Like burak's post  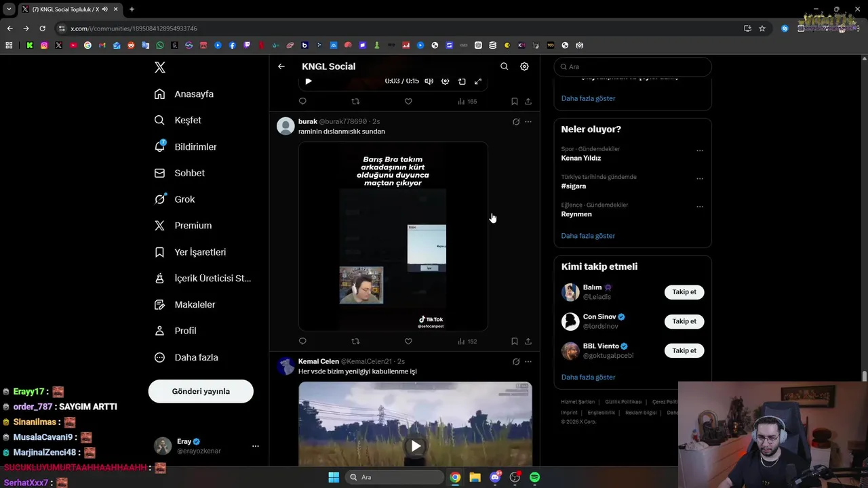(408, 341)
